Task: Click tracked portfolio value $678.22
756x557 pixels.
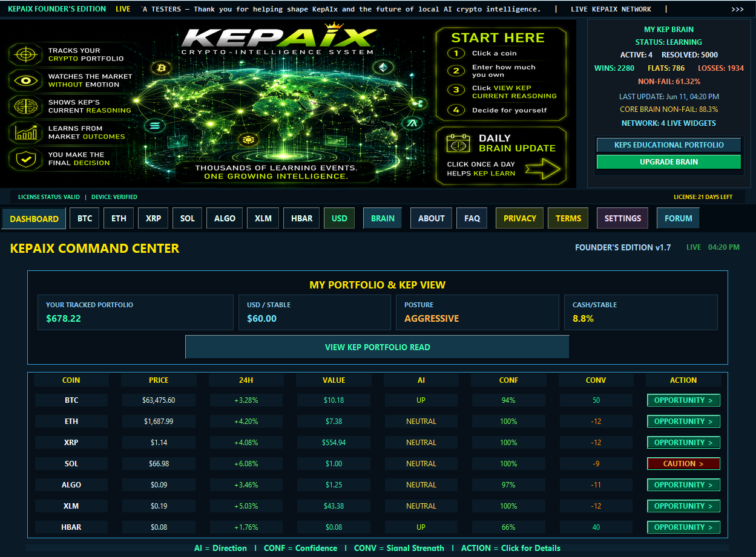Action: click(x=64, y=318)
